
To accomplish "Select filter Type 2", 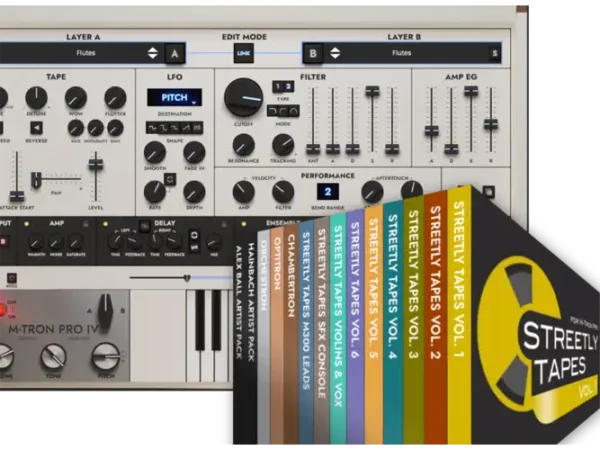I will pyautogui.click(x=288, y=86).
